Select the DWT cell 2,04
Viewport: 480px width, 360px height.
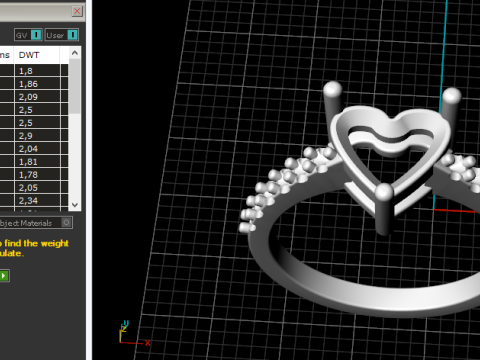(37, 149)
